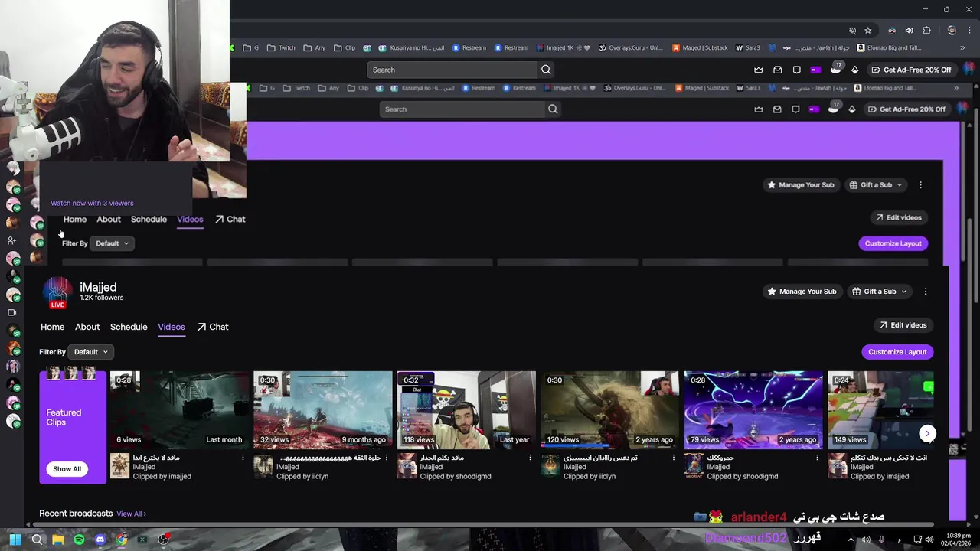Click the main Twitch Search input field
The image size is (980, 551).
452,70
